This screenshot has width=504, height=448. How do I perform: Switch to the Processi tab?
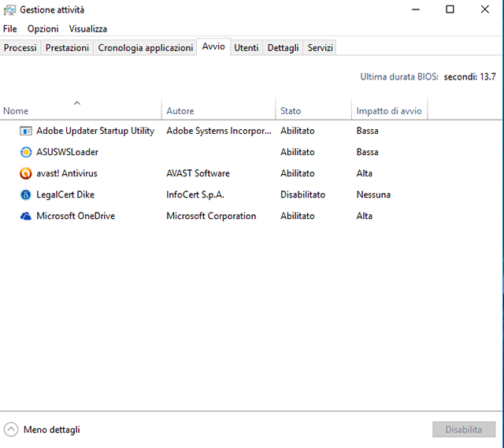click(20, 48)
